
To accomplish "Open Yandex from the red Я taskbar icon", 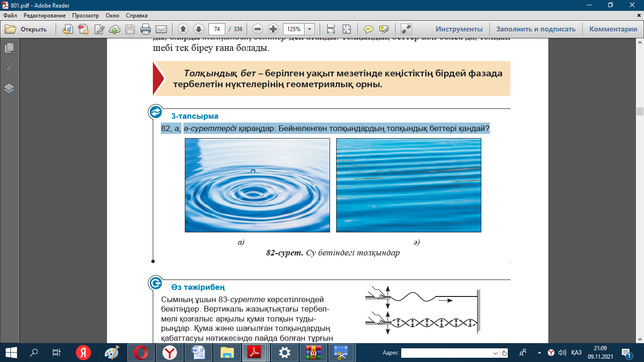I will tap(83, 353).
